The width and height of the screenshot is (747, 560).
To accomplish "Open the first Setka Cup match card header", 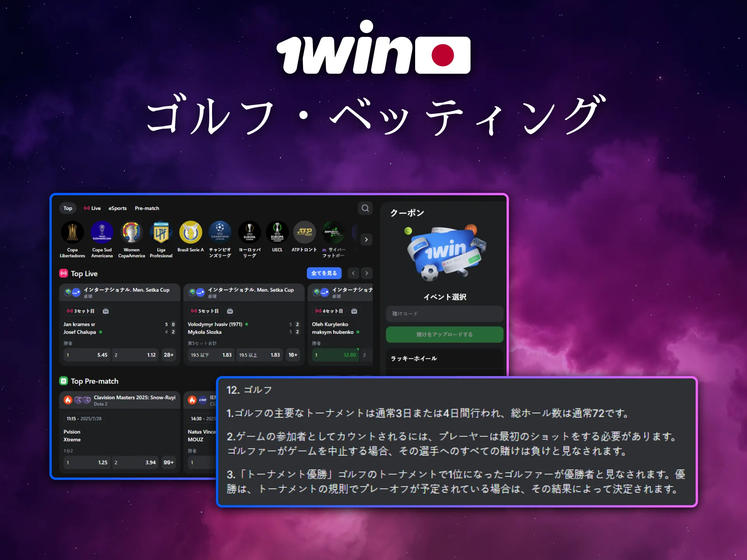I will click(x=119, y=292).
